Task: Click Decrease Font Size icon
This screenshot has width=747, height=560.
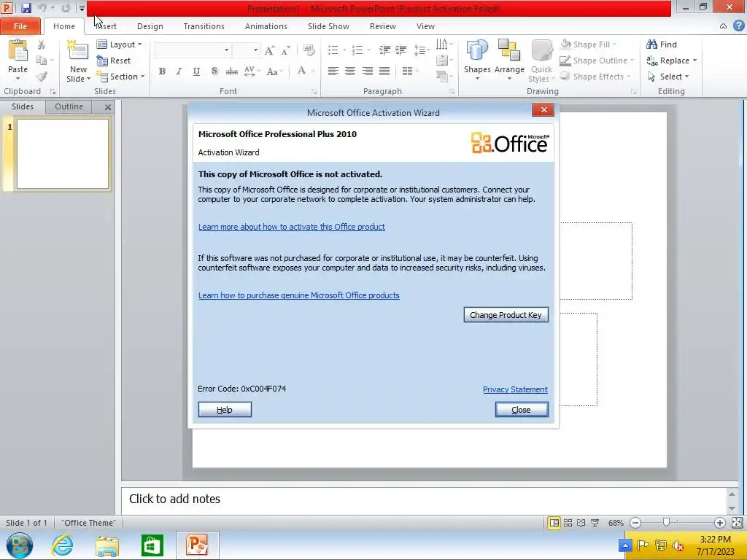Action: click(285, 50)
